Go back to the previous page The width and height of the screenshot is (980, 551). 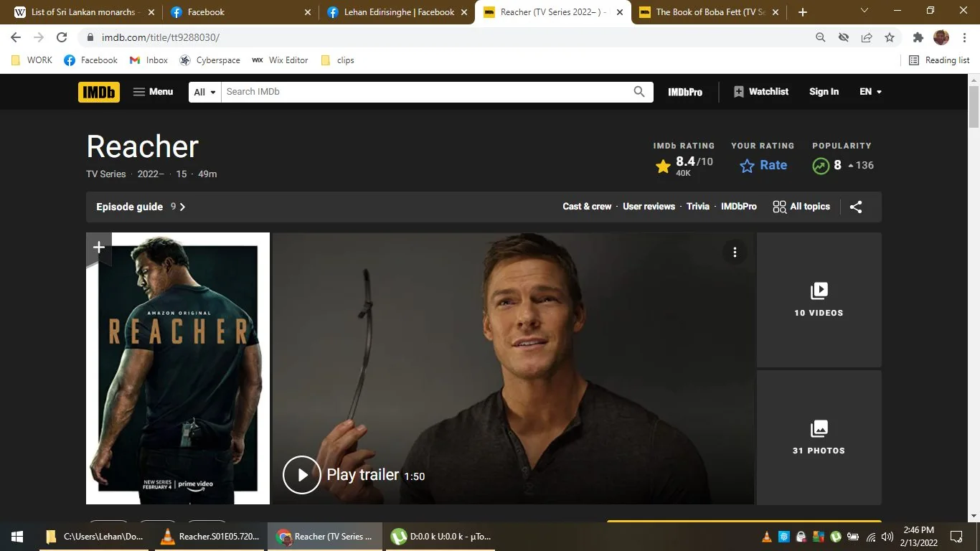[x=16, y=37]
